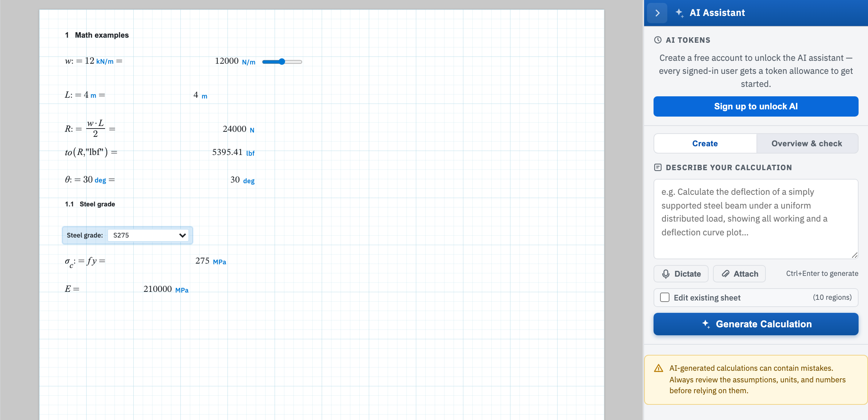Click the AI TOKENS section label
This screenshot has width=868, height=420.
688,40
